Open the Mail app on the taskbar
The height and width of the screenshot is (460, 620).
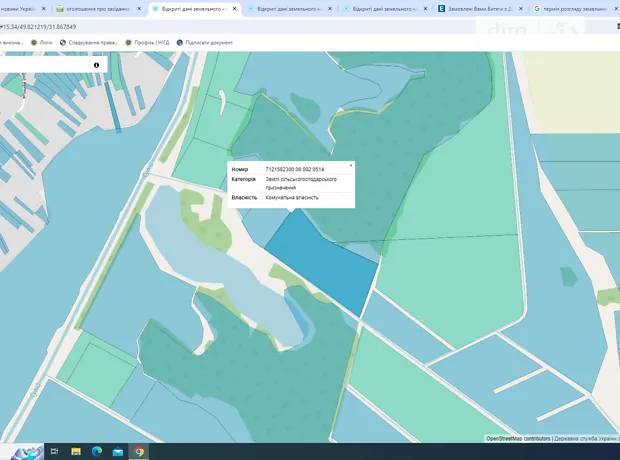[118, 452]
